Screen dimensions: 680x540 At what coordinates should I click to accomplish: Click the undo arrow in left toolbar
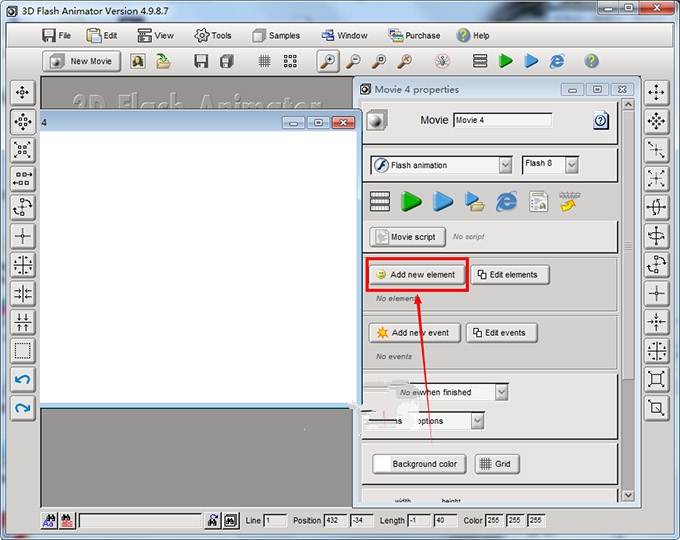pos(23,380)
